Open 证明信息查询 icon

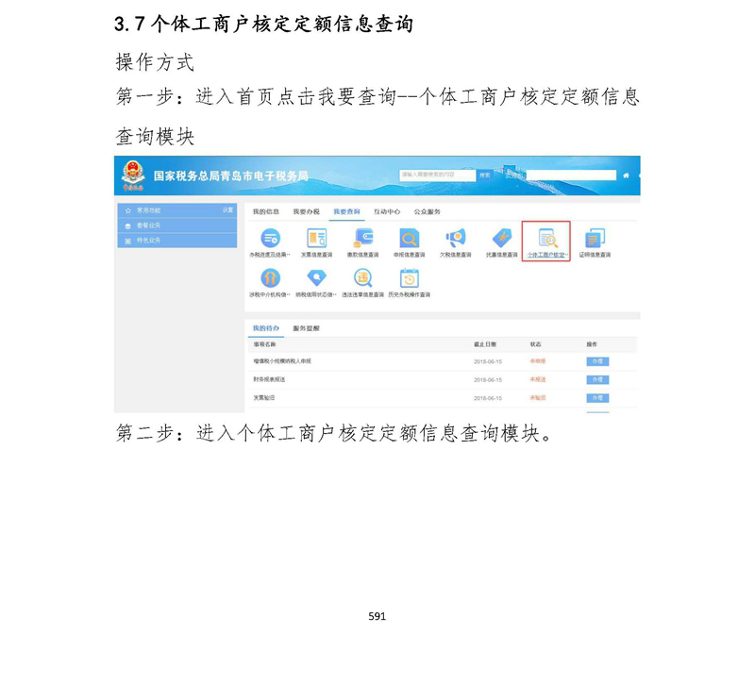595,239
